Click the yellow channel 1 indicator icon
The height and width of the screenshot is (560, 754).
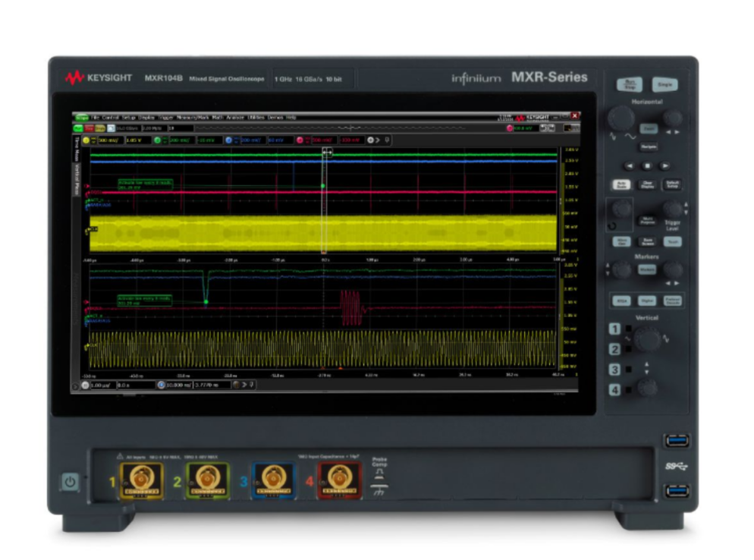click(86, 140)
